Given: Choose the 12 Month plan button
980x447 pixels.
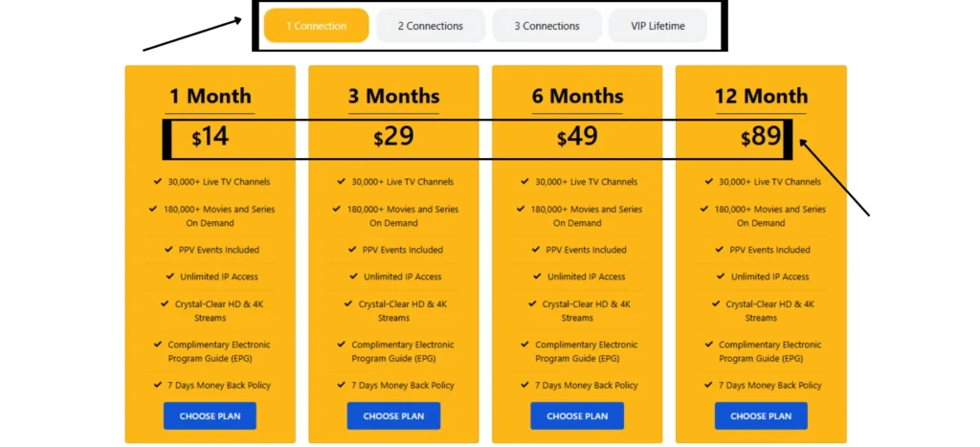Looking at the screenshot, I should click(x=761, y=416).
